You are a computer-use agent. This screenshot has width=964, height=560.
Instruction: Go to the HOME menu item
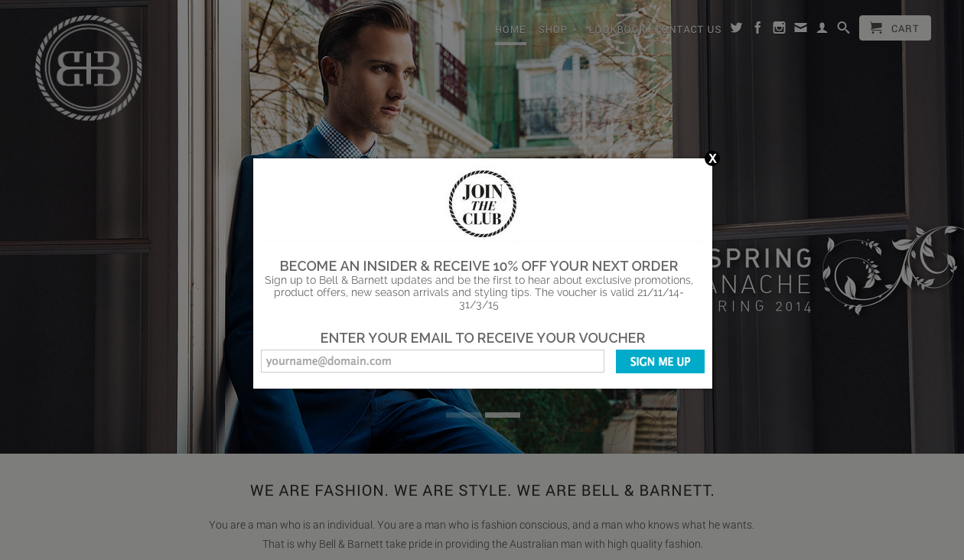tap(510, 30)
